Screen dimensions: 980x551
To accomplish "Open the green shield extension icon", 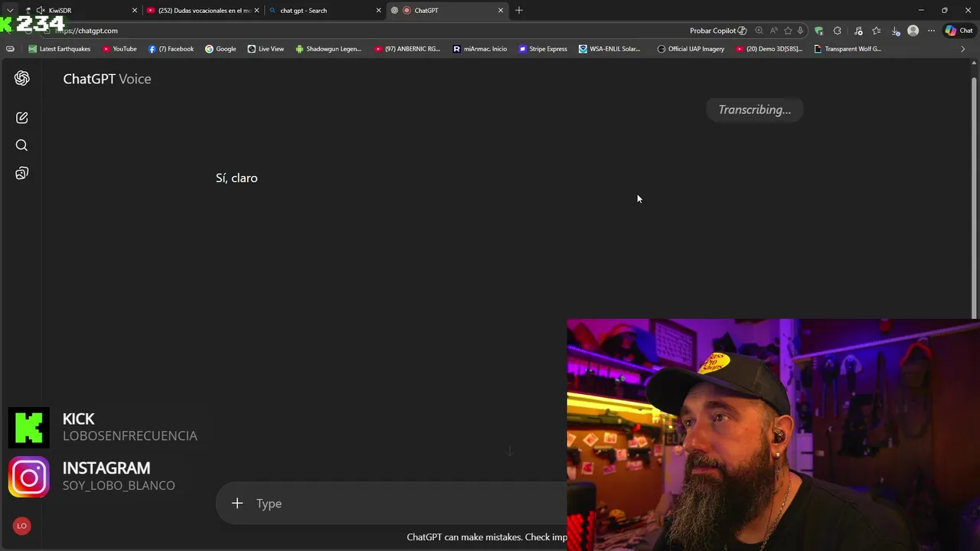I will pos(819,31).
